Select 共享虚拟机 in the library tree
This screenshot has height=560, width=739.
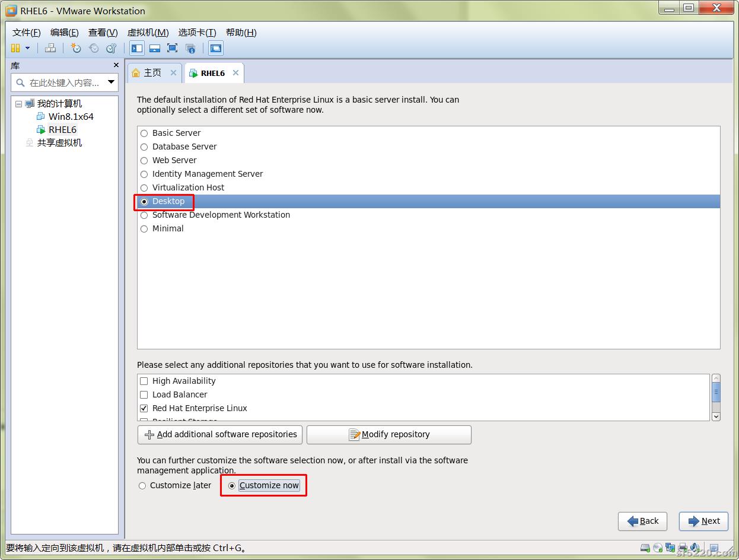tap(59, 143)
